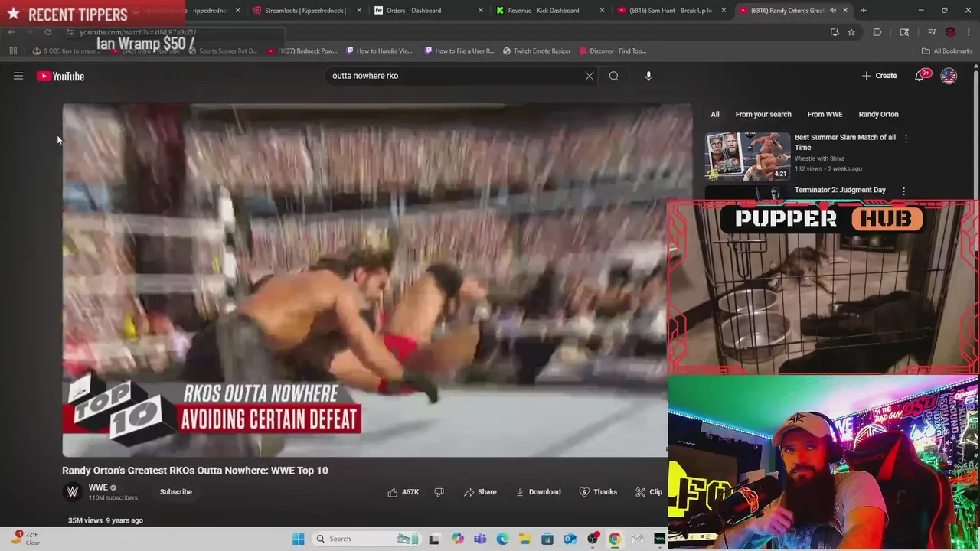Viewport: 980px width, 551px height.
Task: Start voice search with the microphone
Action: coord(648,76)
